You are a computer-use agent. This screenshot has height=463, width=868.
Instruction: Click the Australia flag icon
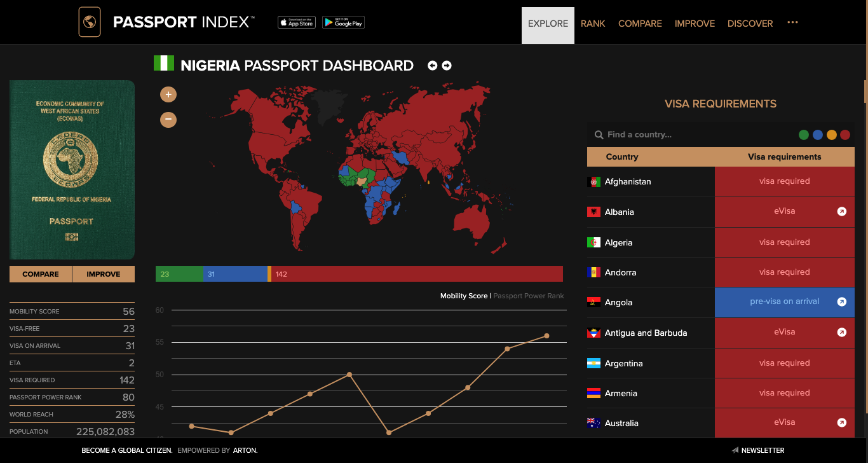click(593, 423)
